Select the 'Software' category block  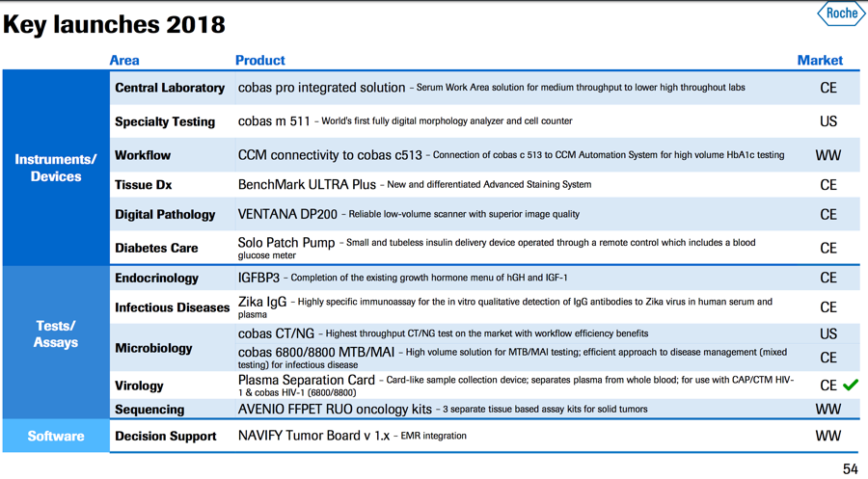tap(56, 436)
